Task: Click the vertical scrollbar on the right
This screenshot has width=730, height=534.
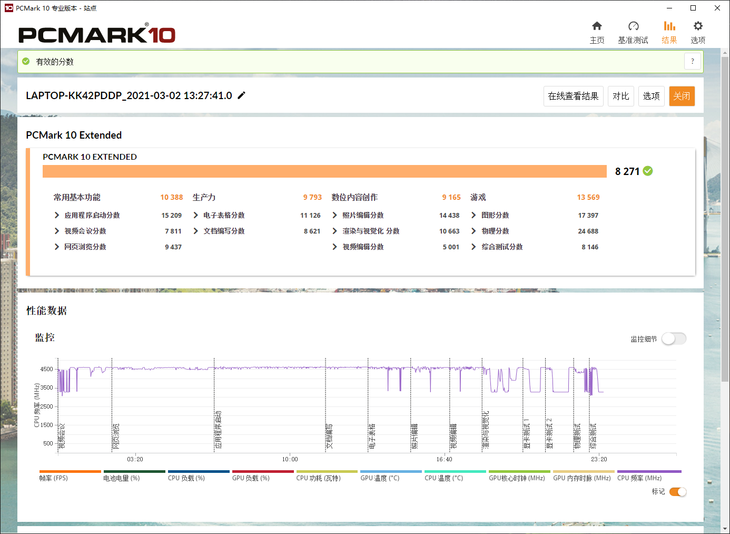Action: pyautogui.click(x=724, y=250)
